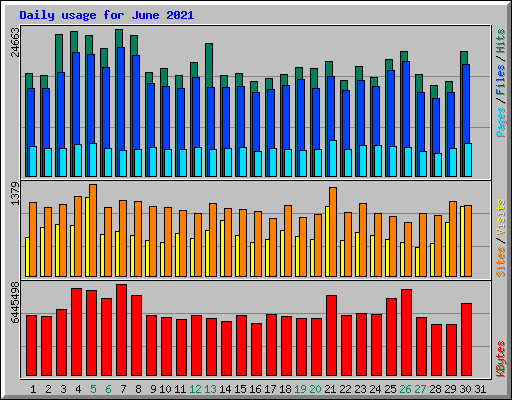Click the blue Files legend label

[500, 80]
